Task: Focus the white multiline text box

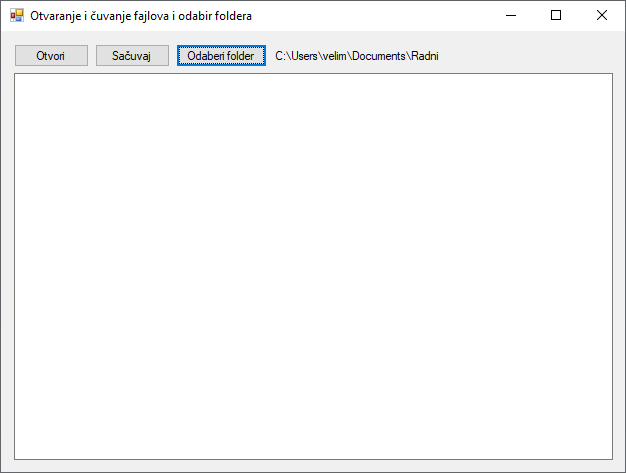Action: pyautogui.click(x=313, y=266)
